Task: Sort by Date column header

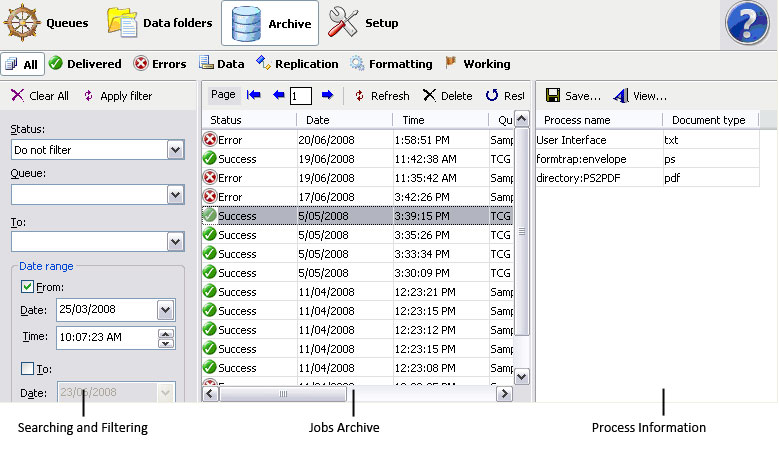Action: [x=344, y=120]
